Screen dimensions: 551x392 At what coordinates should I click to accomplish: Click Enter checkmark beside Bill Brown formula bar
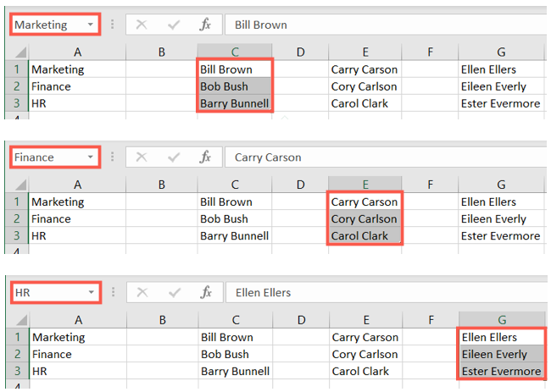pos(173,25)
